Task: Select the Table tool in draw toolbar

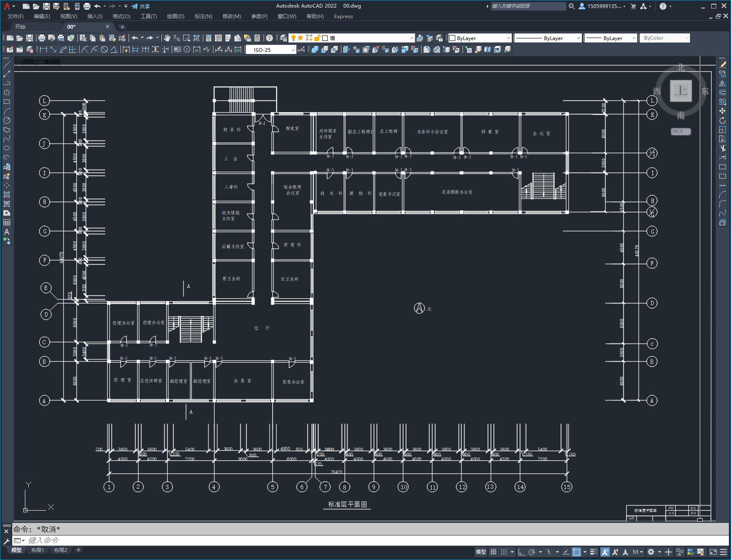Action: (x=7, y=222)
